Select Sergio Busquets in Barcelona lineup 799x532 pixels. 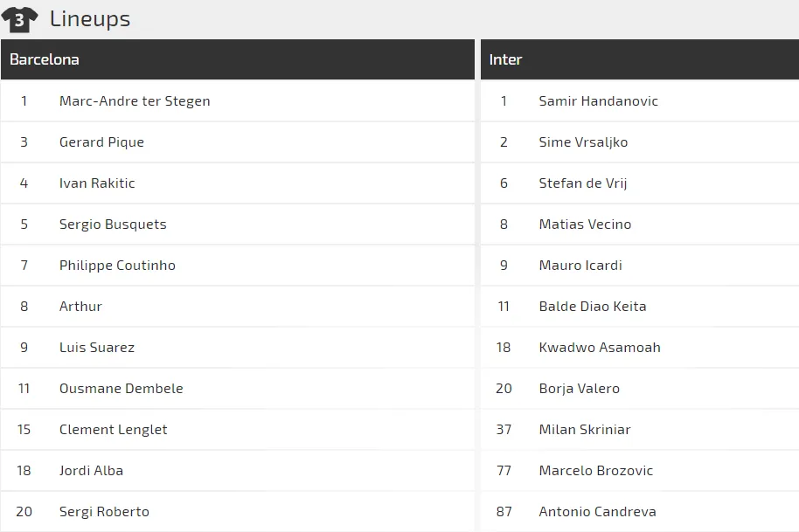click(113, 224)
